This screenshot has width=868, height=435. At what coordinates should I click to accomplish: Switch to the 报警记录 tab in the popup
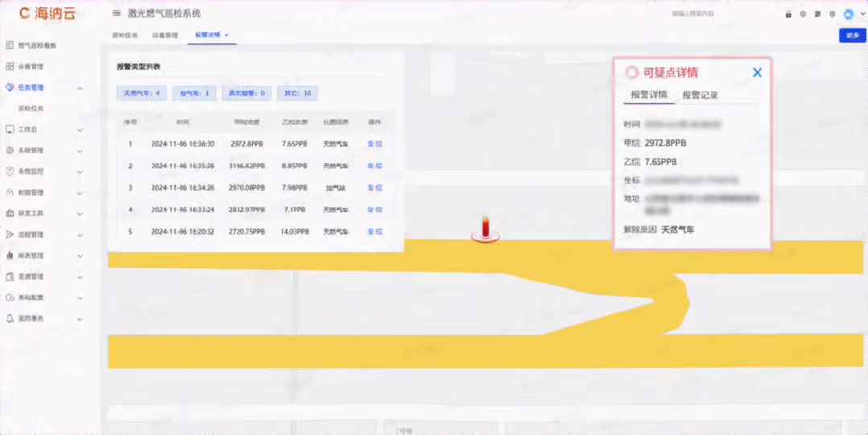pos(701,95)
